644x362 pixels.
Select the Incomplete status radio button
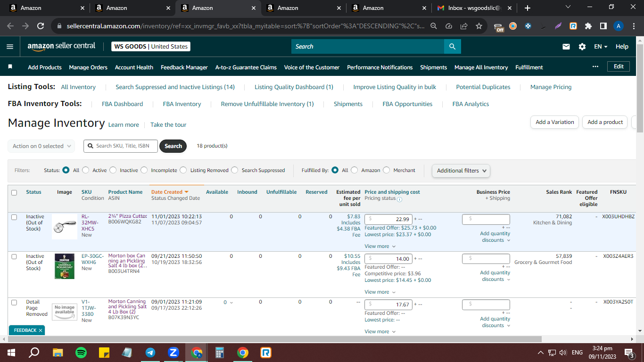point(144,170)
